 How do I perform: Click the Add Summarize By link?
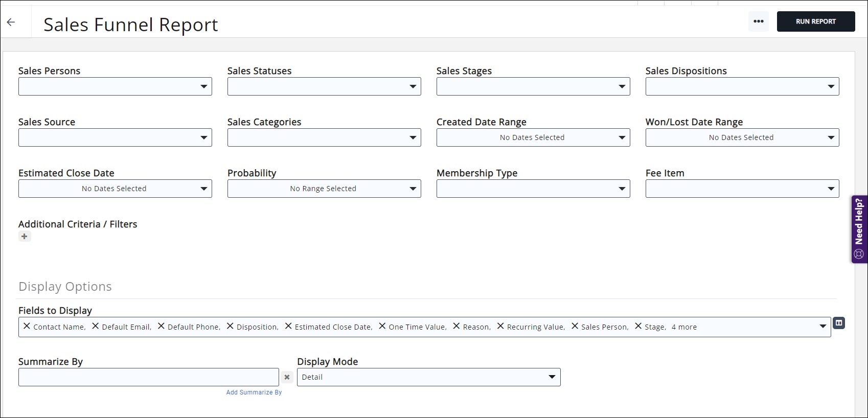coord(254,392)
